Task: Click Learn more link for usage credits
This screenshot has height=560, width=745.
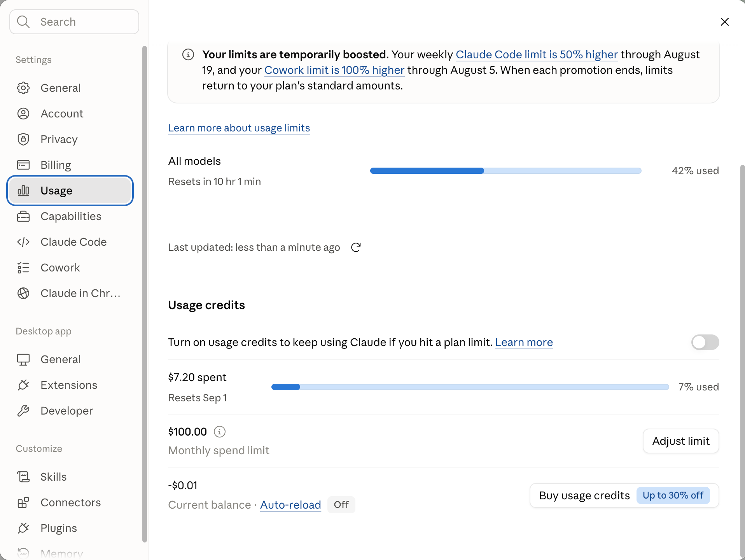Action: 524,342
